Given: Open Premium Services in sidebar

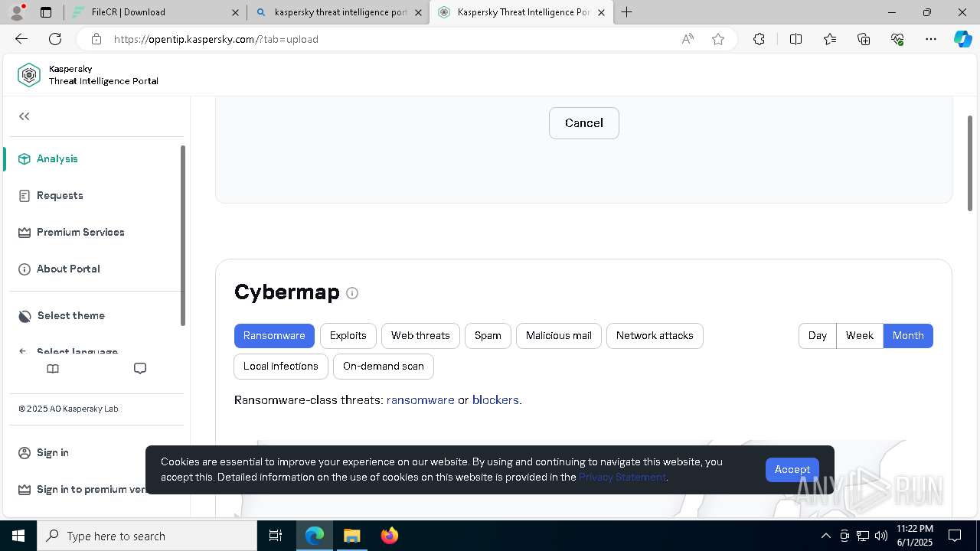Looking at the screenshot, I should pyautogui.click(x=80, y=232).
